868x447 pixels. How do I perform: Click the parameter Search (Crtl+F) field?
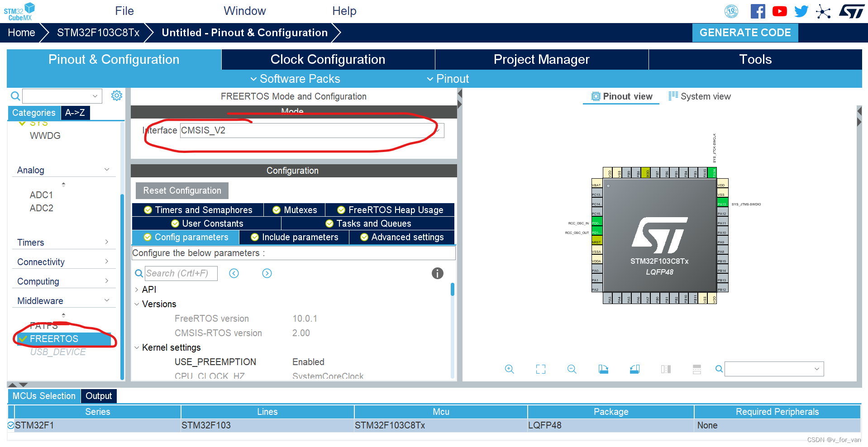click(x=181, y=273)
